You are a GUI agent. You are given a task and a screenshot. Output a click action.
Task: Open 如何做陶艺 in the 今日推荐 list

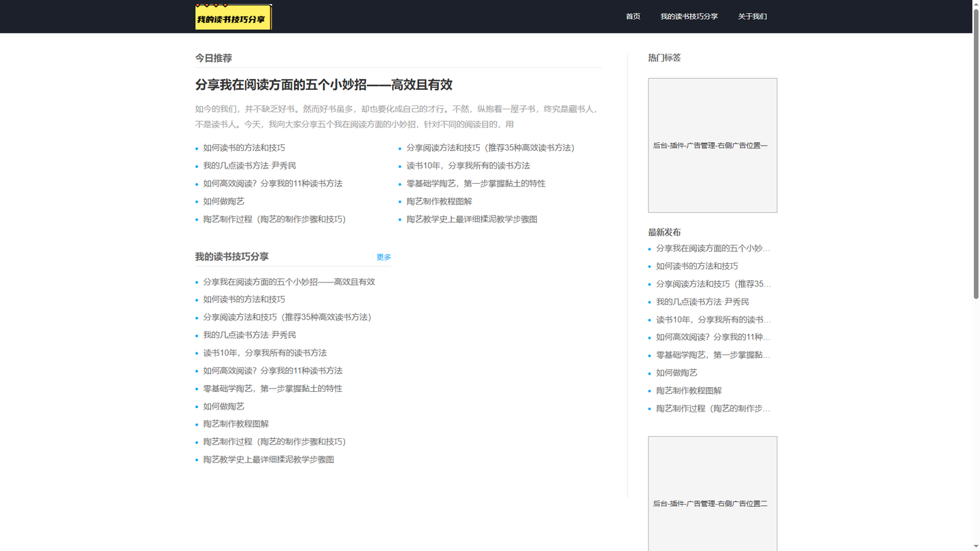pos(223,201)
